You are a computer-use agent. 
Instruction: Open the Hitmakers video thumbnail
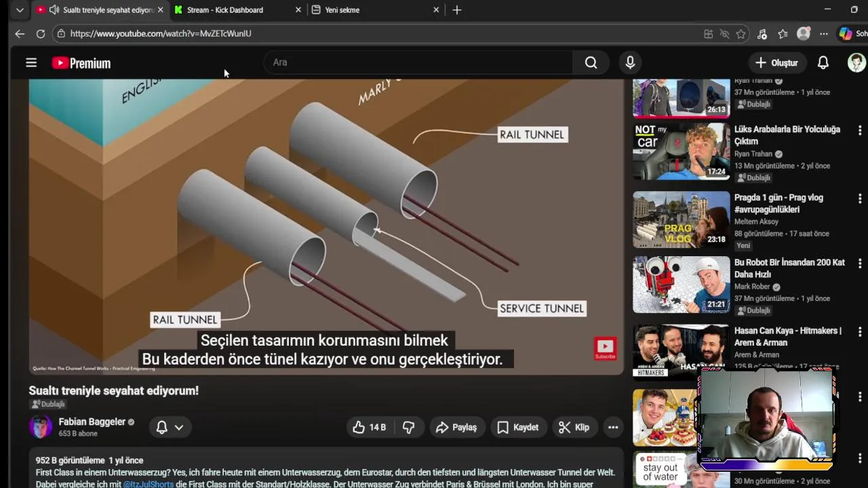pos(682,351)
